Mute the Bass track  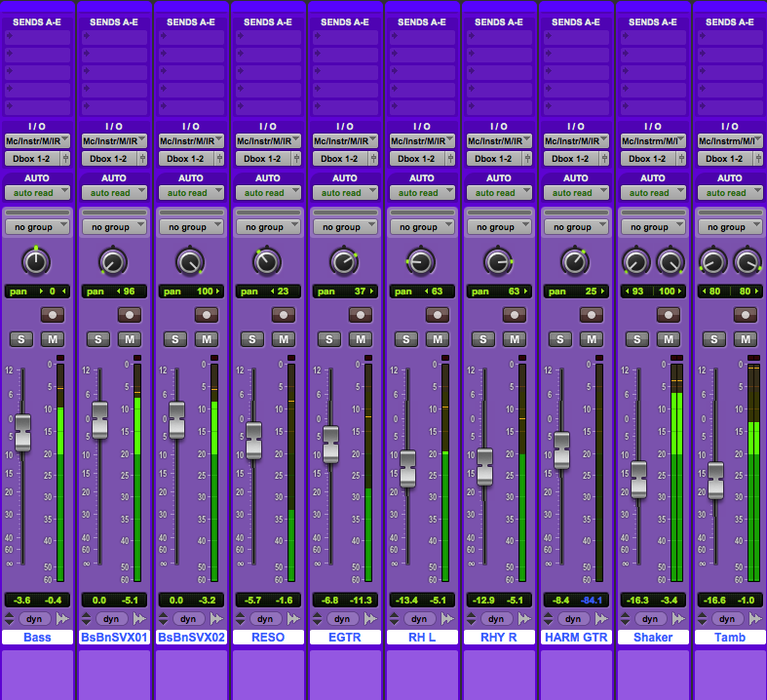(53, 339)
